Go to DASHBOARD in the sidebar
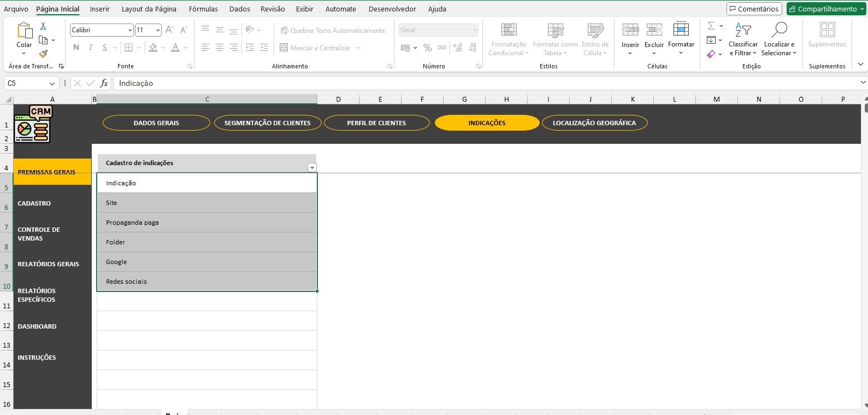868x415 pixels. tap(37, 326)
